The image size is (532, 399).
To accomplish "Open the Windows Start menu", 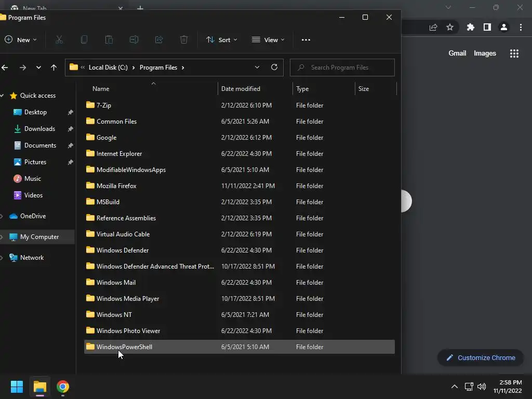I will (x=17, y=387).
